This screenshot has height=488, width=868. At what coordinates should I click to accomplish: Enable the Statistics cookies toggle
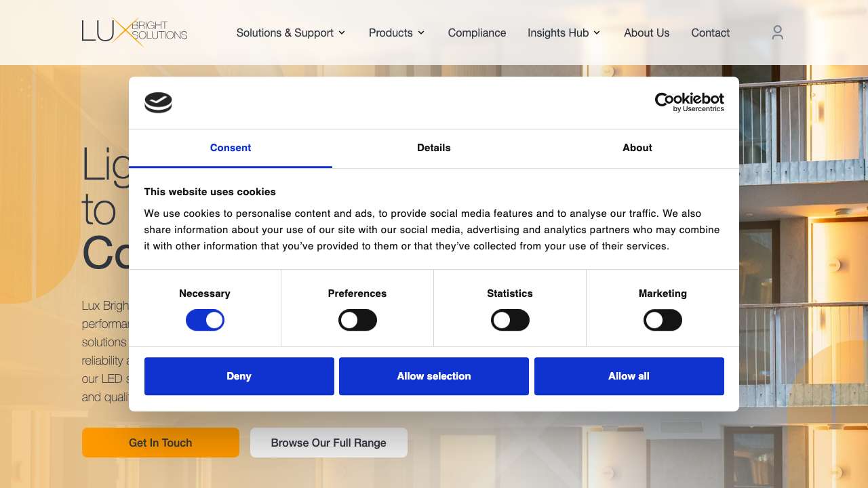(510, 320)
